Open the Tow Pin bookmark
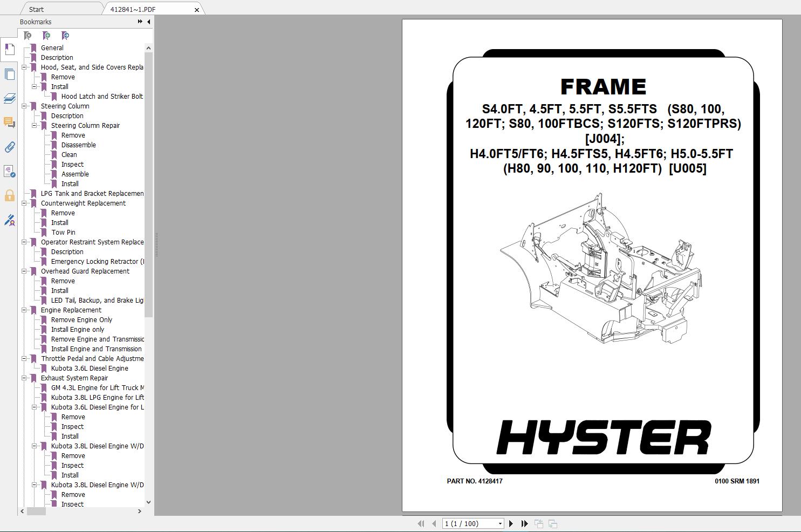 63,233
